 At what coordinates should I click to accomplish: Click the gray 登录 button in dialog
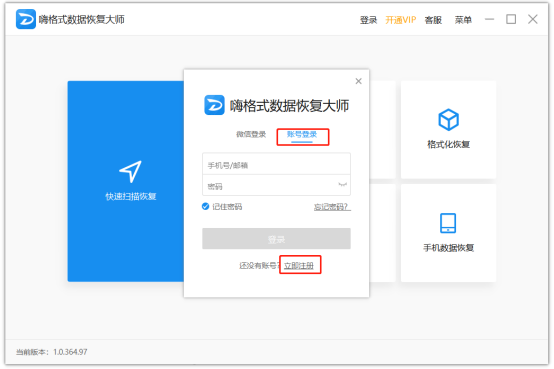tap(276, 239)
